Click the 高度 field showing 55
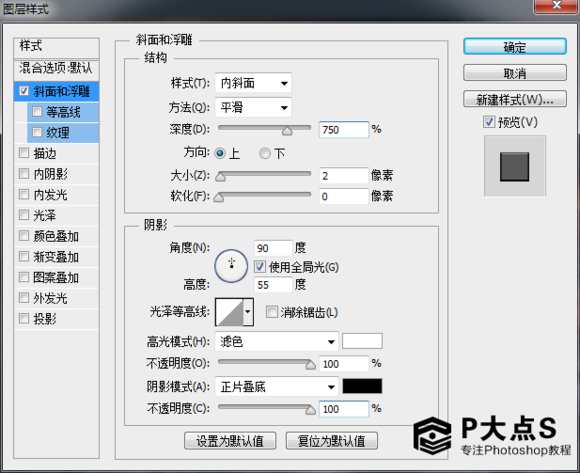This screenshot has width=580, height=473. point(273,284)
